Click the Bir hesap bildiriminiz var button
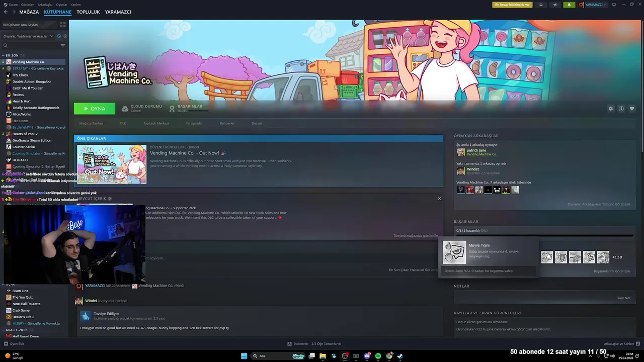Viewport: 644px width, 362px height. pyautogui.click(x=512, y=5)
